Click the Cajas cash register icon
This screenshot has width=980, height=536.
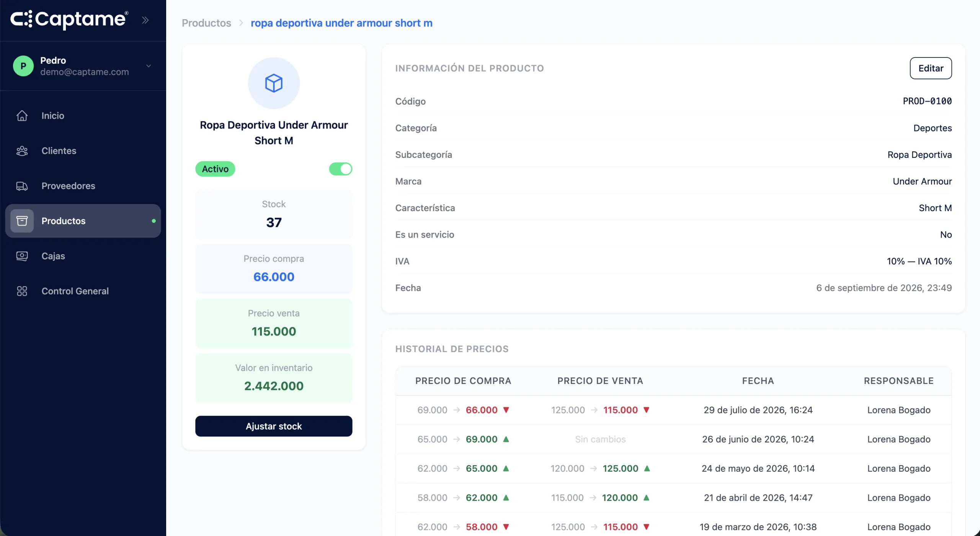click(x=22, y=256)
